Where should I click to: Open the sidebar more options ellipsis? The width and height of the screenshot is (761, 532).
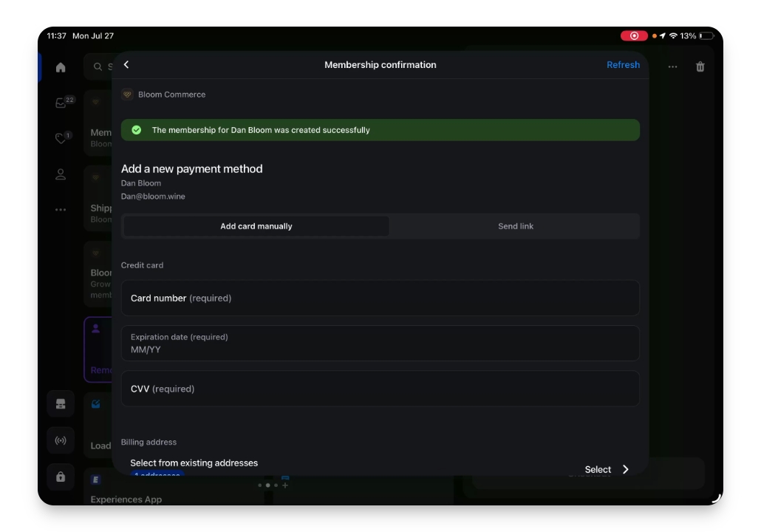click(61, 210)
